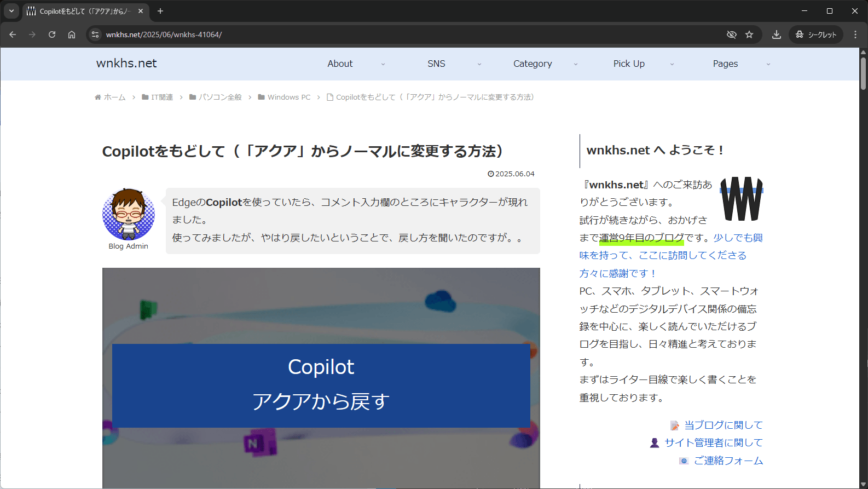Image resolution: width=868 pixels, height=489 pixels.
Task: Open the tracking protection eye icon
Action: tap(731, 34)
